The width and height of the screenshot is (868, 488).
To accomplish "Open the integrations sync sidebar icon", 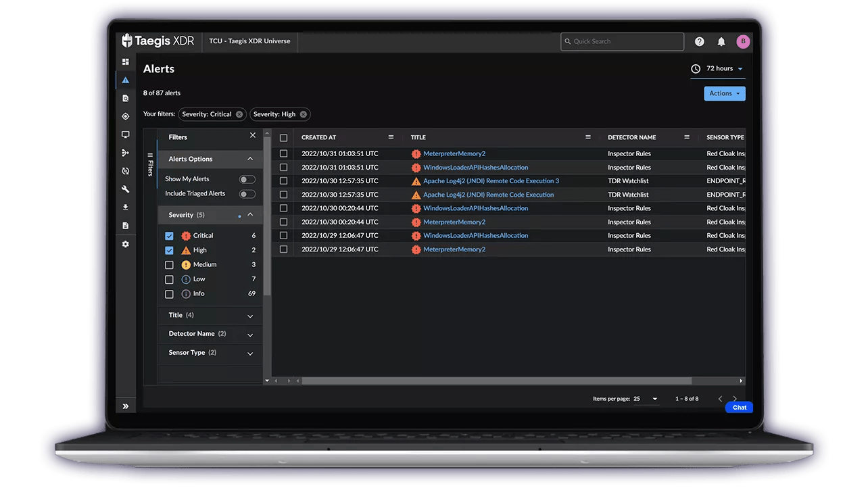I will [x=125, y=171].
